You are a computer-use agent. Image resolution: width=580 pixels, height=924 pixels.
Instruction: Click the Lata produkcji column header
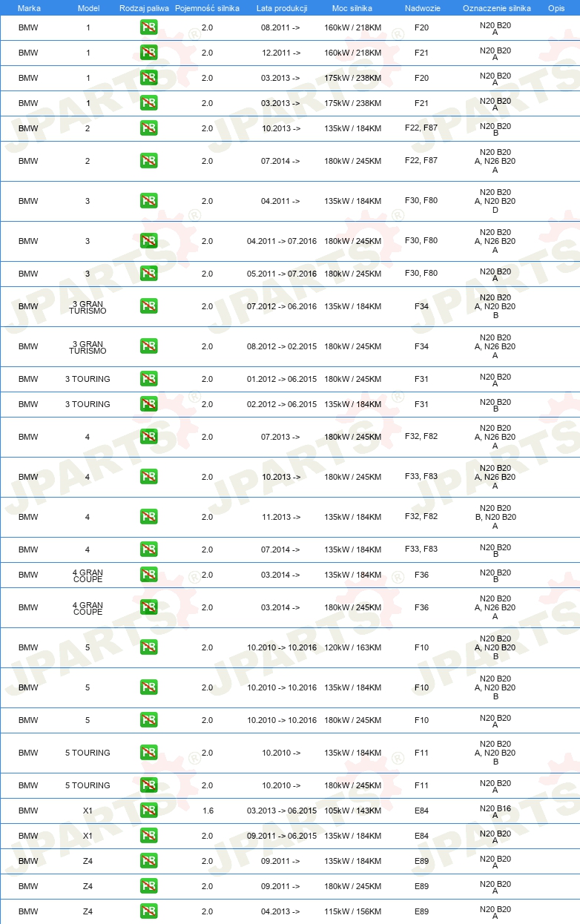pyautogui.click(x=282, y=8)
